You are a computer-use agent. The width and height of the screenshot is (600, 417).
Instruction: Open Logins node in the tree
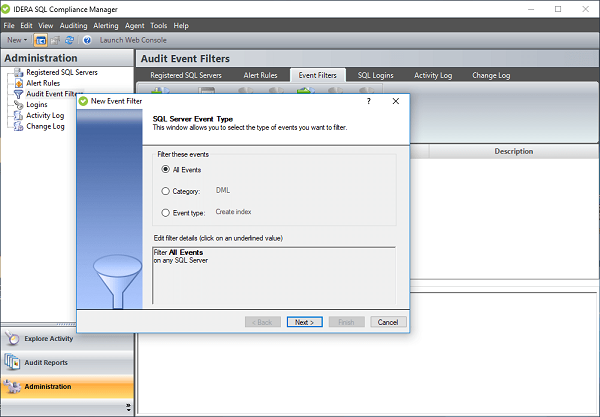(36, 105)
